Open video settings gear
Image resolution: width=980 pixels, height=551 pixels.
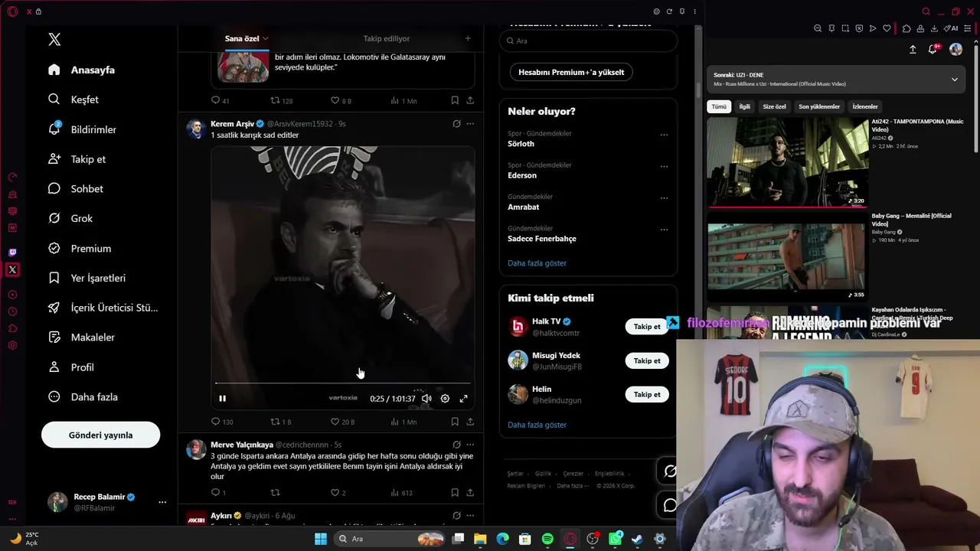coord(445,398)
